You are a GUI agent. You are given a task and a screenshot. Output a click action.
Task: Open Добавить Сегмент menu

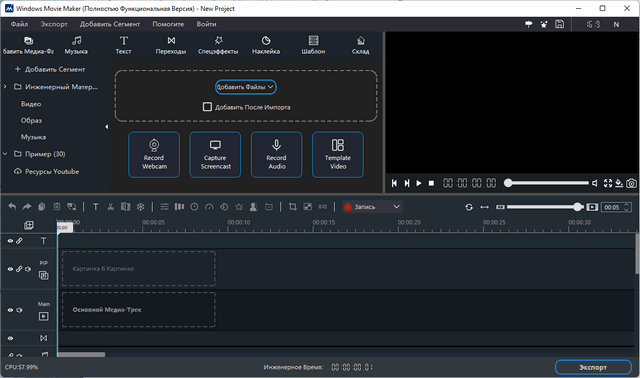click(110, 24)
